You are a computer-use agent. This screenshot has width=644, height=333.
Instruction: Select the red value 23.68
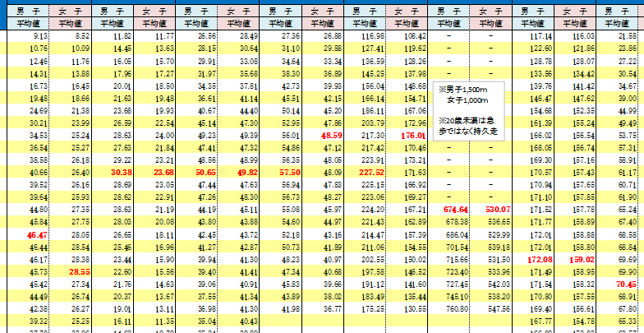164,173
